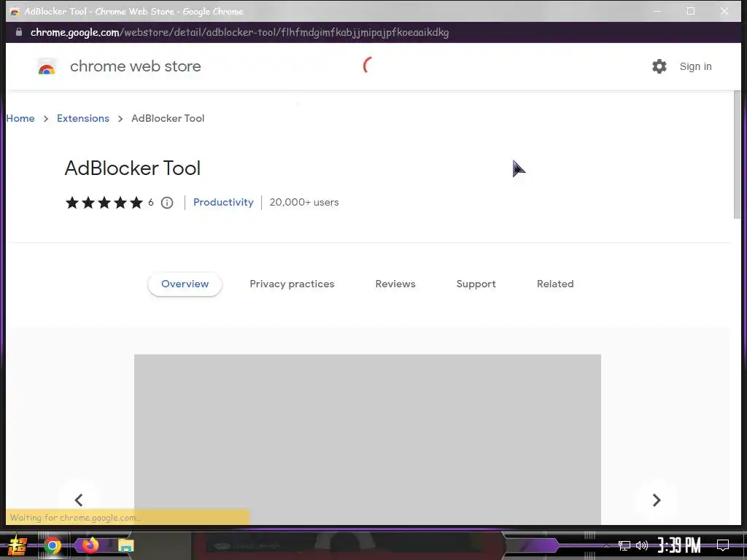The height and width of the screenshot is (560, 747).
Task: Click the Chrome Web Store rainbow logo
Action: [x=47, y=67]
